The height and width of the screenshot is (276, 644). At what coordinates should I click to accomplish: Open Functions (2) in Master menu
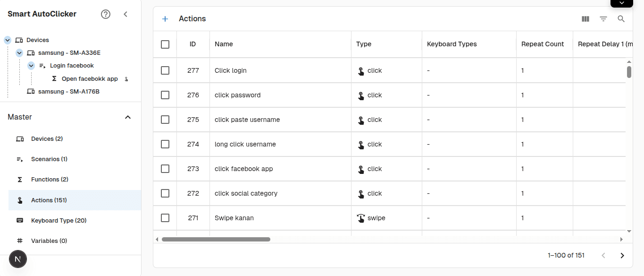(50, 180)
